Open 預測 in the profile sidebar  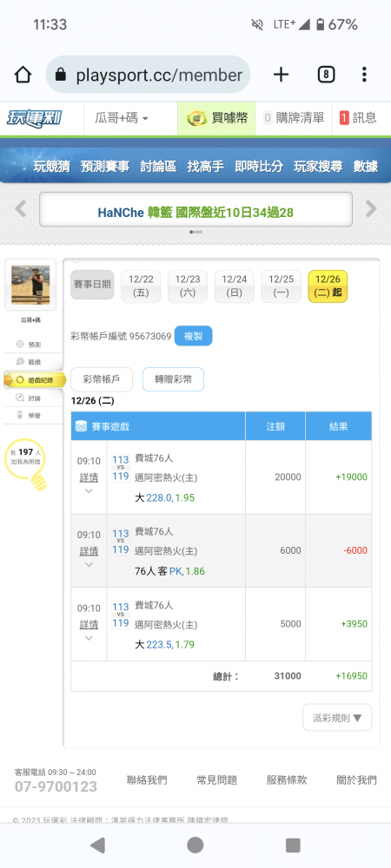(30, 345)
